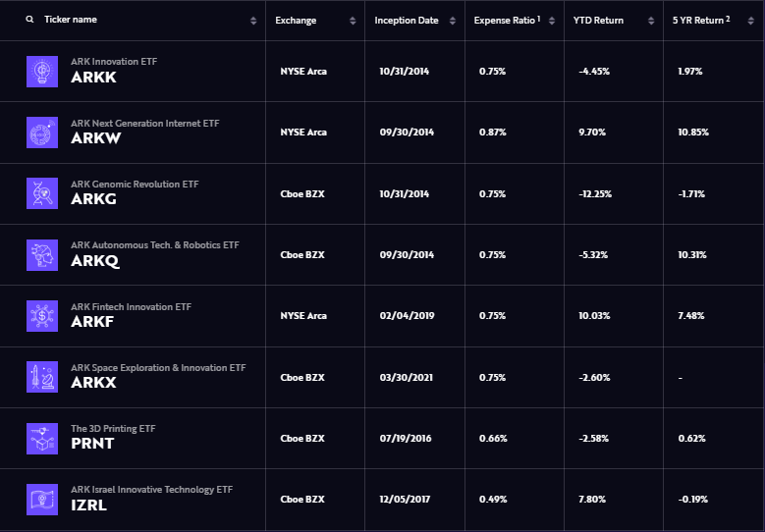Click YTD return 7.80%

tap(592, 500)
